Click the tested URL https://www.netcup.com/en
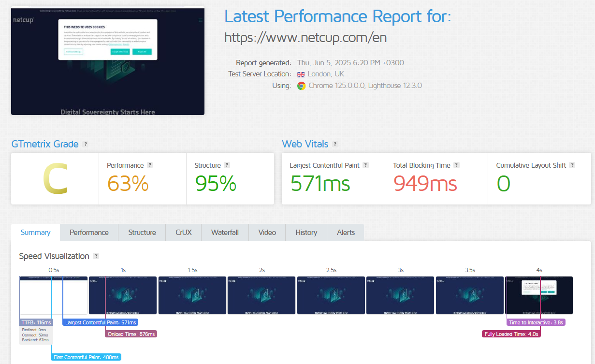 pyautogui.click(x=305, y=37)
